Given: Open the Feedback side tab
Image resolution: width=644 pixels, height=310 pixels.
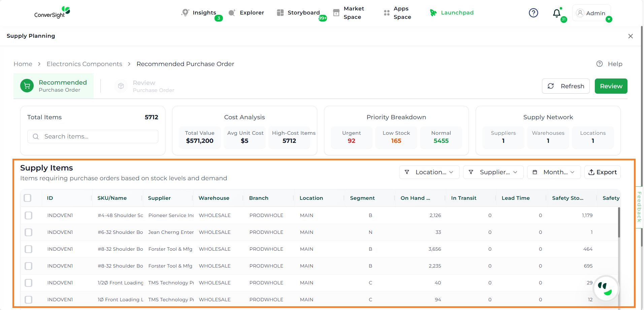Looking at the screenshot, I should click(639, 207).
